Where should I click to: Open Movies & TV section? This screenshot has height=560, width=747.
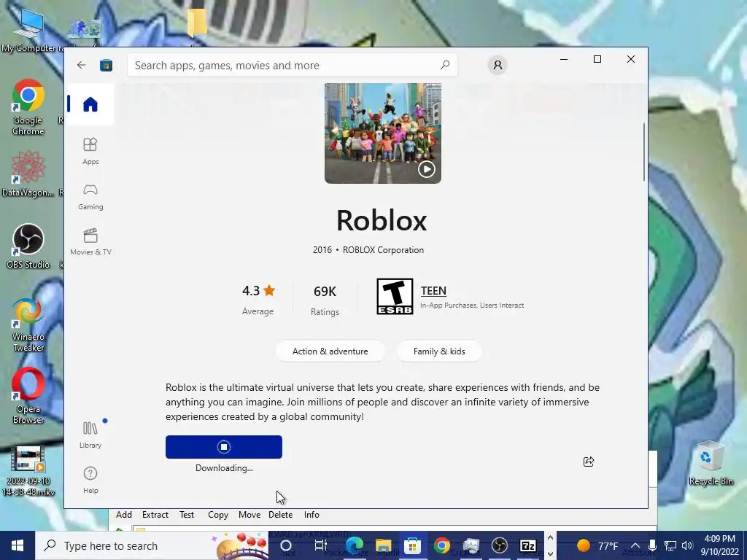[x=90, y=242]
